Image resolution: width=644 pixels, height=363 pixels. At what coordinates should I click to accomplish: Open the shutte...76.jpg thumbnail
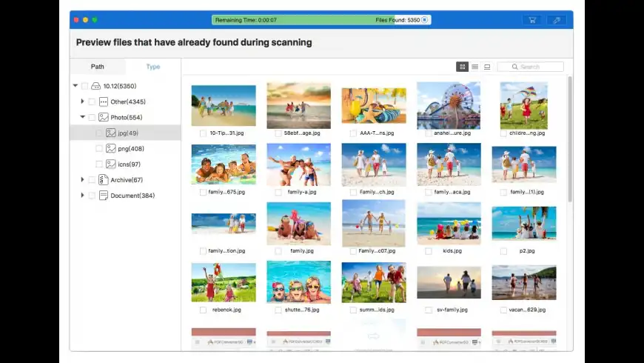[298, 282]
